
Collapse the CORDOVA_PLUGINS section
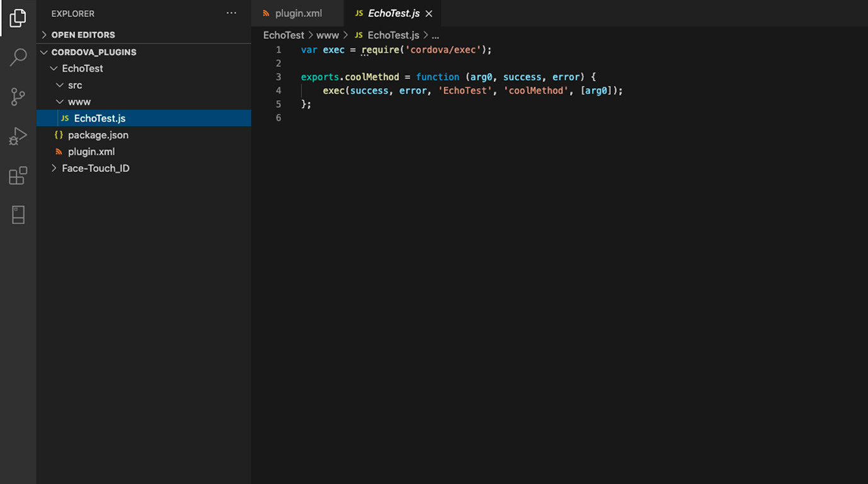pyautogui.click(x=144, y=52)
